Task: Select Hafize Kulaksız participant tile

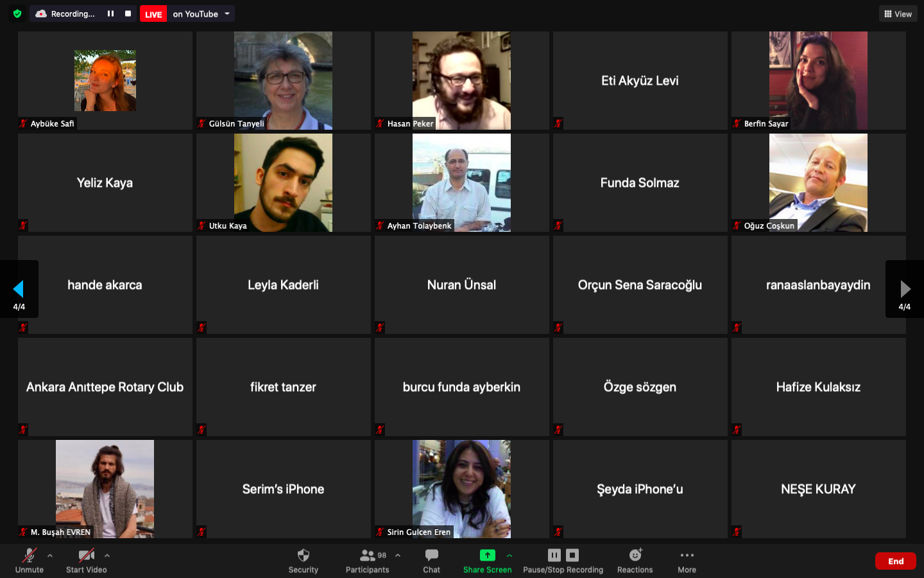Action: (x=819, y=387)
